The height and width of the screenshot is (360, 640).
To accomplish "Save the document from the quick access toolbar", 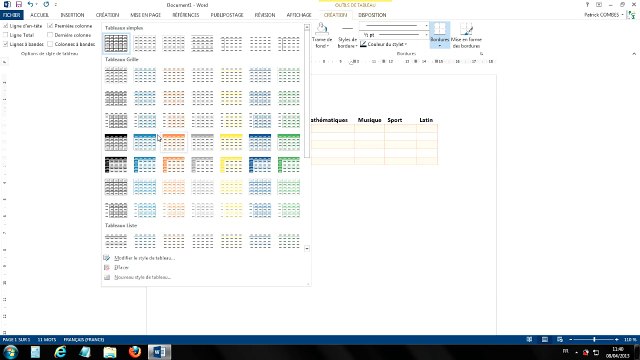I will click(x=19, y=4).
